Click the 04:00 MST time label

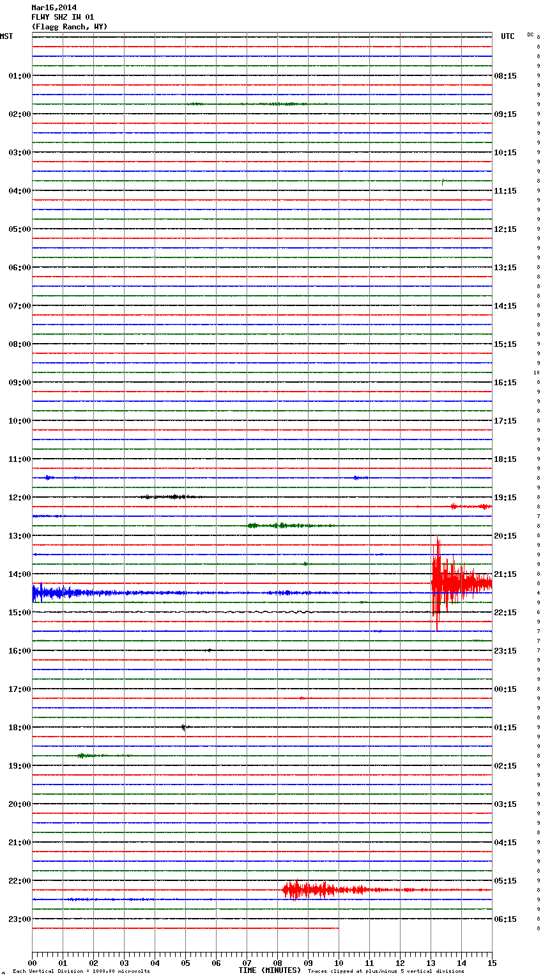pyautogui.click(x=20, y=191)
